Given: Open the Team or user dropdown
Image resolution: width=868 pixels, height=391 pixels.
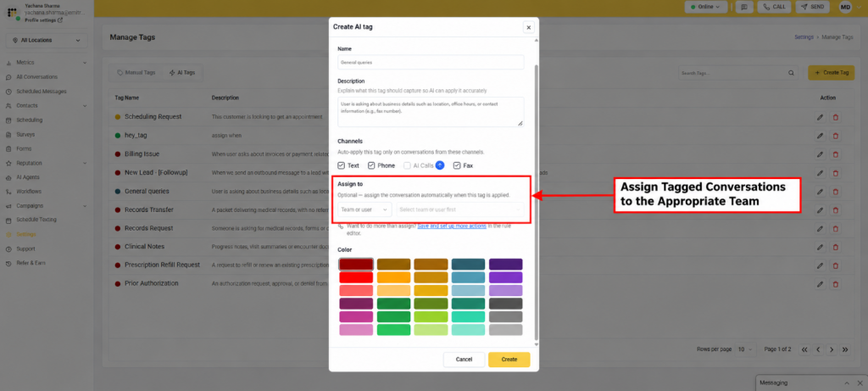Looking at the screenshot, I should pyautogui.click(x=364, y=209).
